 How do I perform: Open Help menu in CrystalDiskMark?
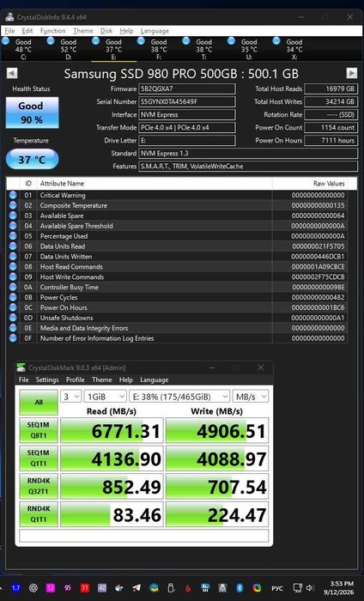click(x=125, y=379)
